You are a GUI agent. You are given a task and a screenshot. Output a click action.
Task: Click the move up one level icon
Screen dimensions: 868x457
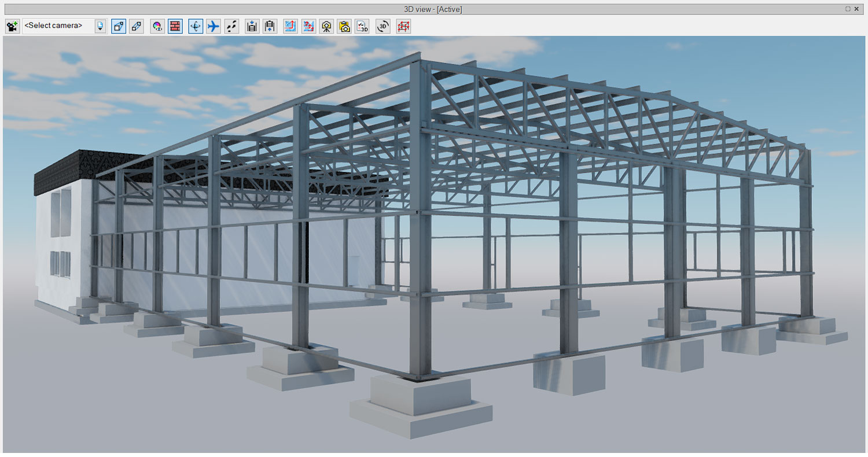(270, 26)
